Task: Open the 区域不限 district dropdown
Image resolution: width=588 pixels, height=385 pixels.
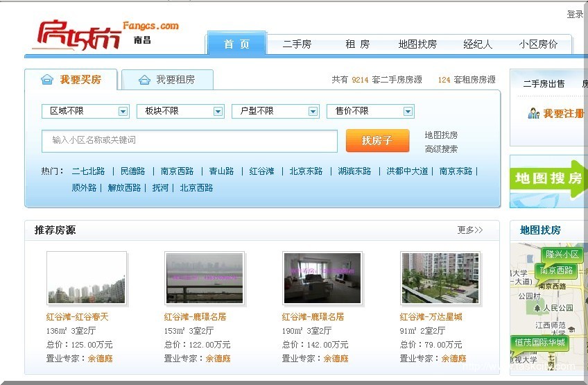Action: pyautogui.click(x=85, y=111)
